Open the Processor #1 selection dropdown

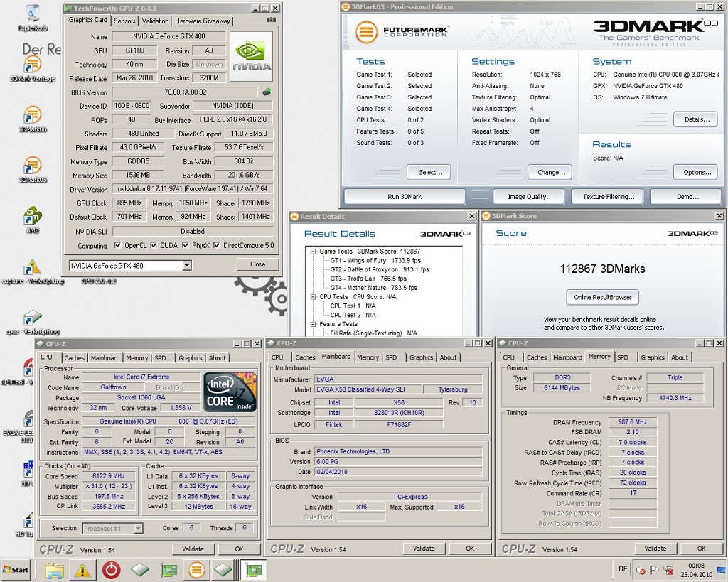[138, 528]
